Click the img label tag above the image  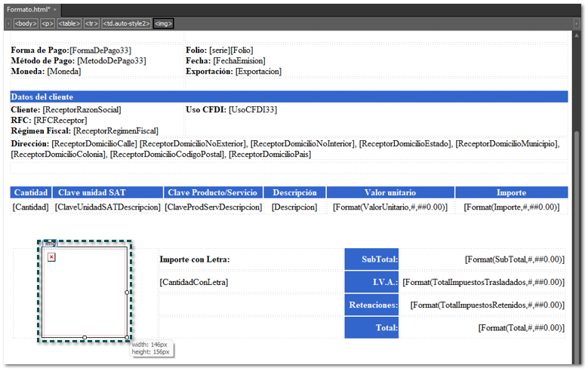pos(50,244)
